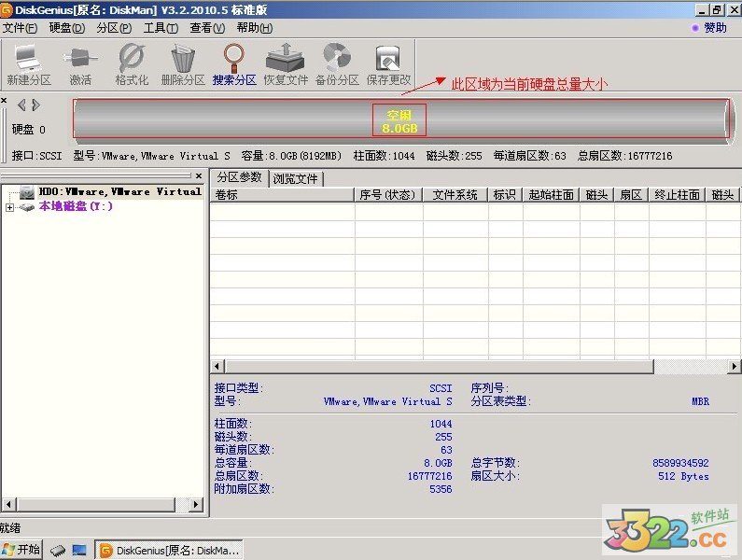Viewport: 742px width, 560px height.
Task: Click the 总字节数 value 8589934592
Action: tap(680, 463)
